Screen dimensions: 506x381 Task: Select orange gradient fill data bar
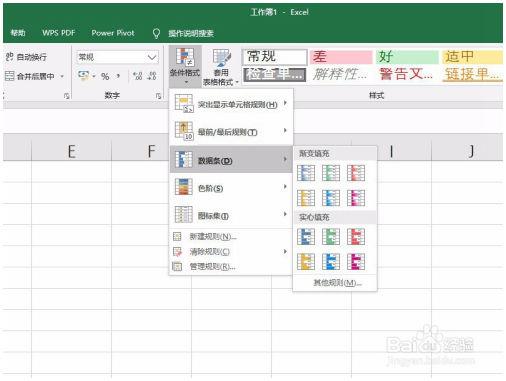point(306,198)
